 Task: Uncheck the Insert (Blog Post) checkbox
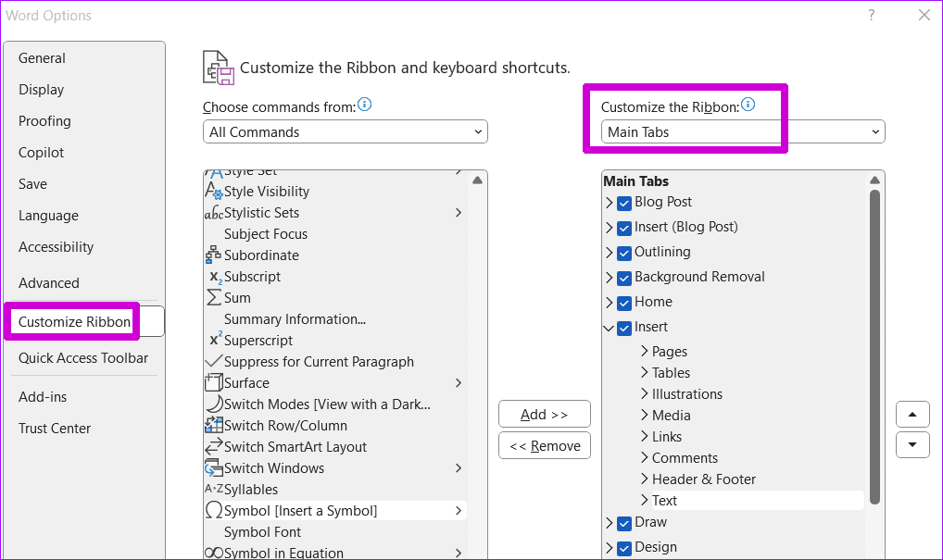pyautogui.click(x=624, y=228)
